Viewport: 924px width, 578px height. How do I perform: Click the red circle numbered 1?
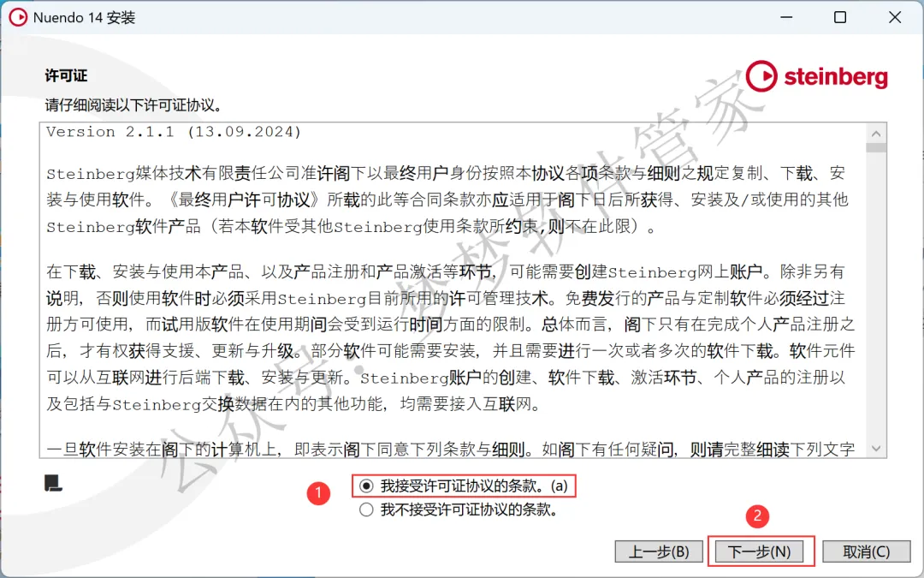[318, 492]
